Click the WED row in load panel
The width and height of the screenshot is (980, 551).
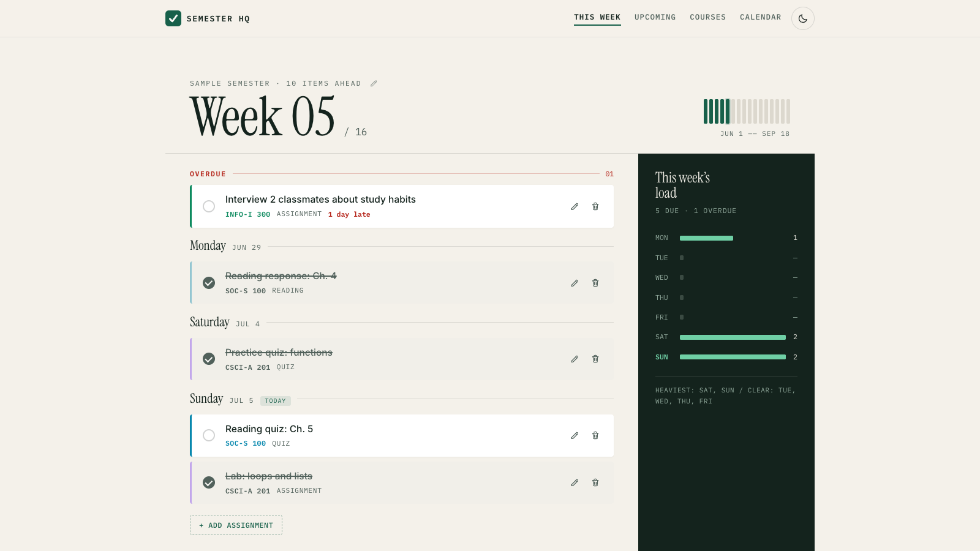tap(726, 277)
